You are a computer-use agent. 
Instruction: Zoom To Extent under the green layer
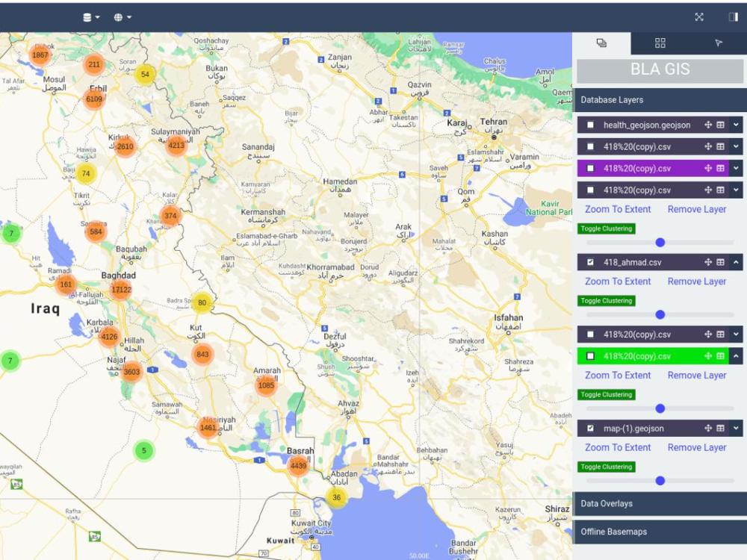coord(618,376)
